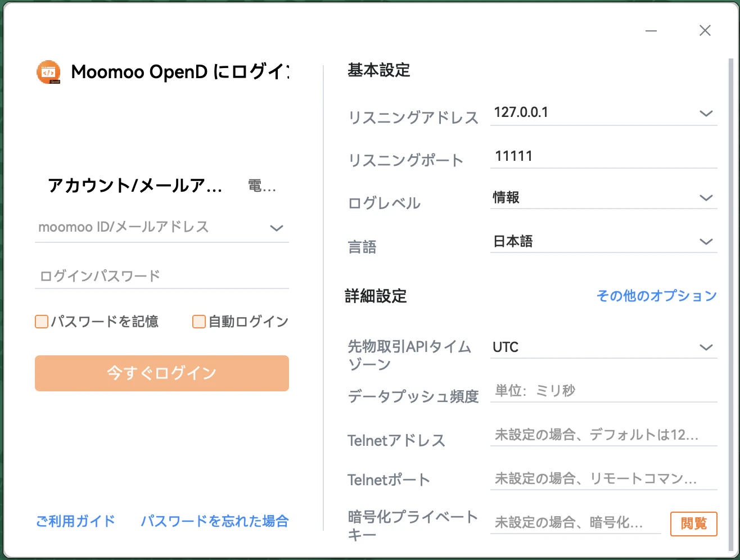Viewport: 740px width, 560px height.
Task: Open the リスニングアドレス dropdown
Action: point(706,113)
